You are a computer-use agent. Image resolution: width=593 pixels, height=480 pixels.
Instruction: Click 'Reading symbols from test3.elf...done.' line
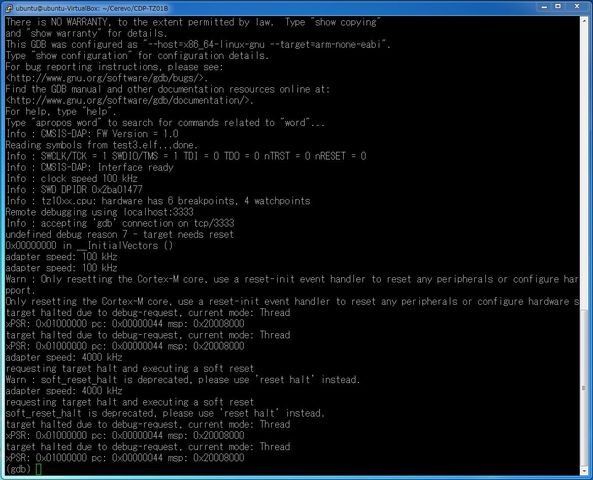click(102, 145)
